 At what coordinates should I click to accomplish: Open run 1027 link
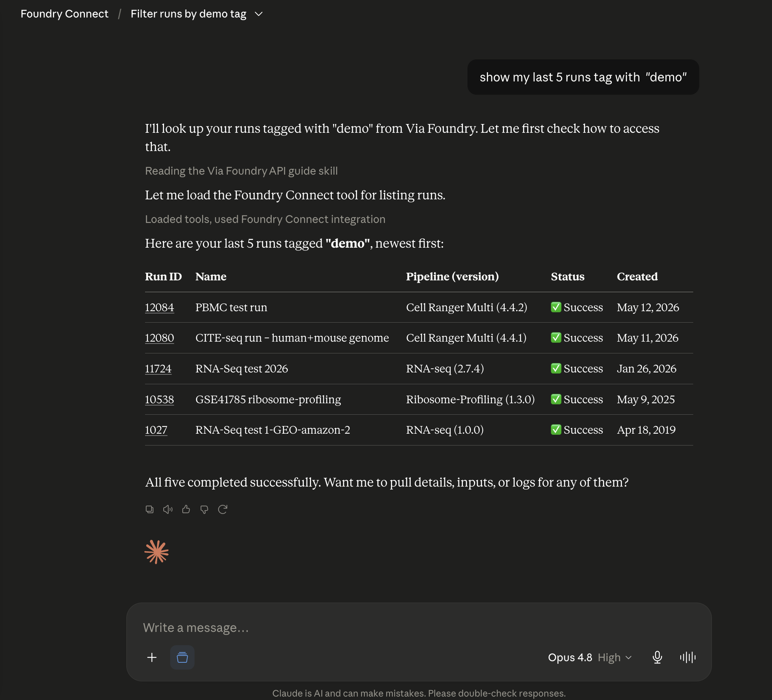point(156,430)
